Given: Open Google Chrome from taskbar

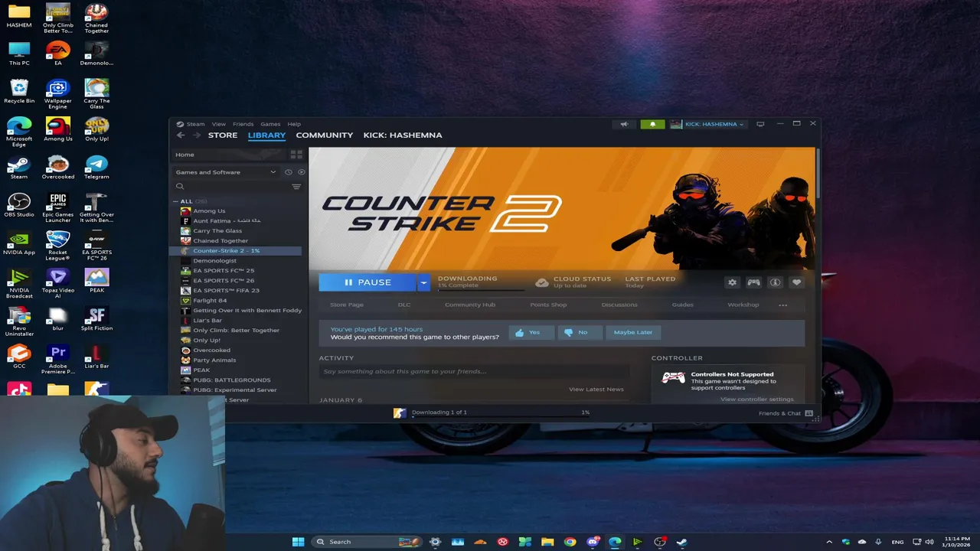Looking at the screenshot, I should (570, 542).
